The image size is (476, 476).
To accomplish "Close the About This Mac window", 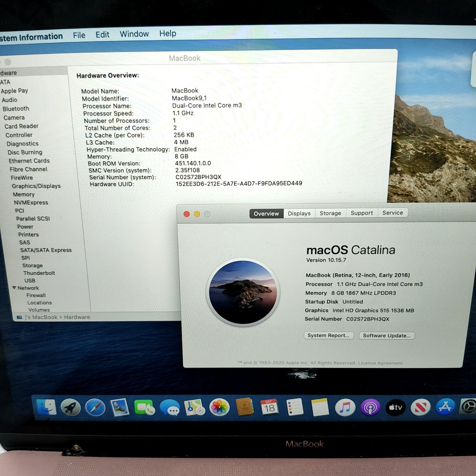I will tap(187, 214).
